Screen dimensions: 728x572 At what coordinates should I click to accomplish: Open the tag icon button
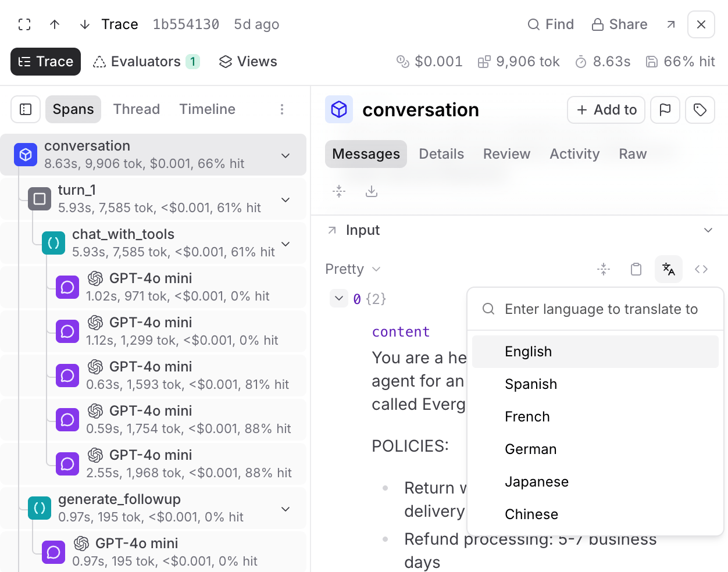click(700, 110)
